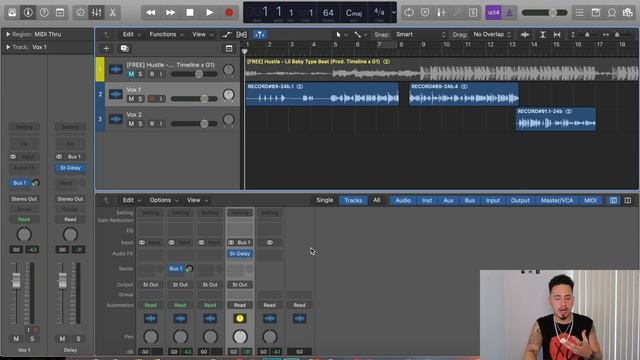This screenshot has height=360, width=640.
Task: Toggle the Master/VCA filter button
Action: pyautogui.click(x=557, y=200)
